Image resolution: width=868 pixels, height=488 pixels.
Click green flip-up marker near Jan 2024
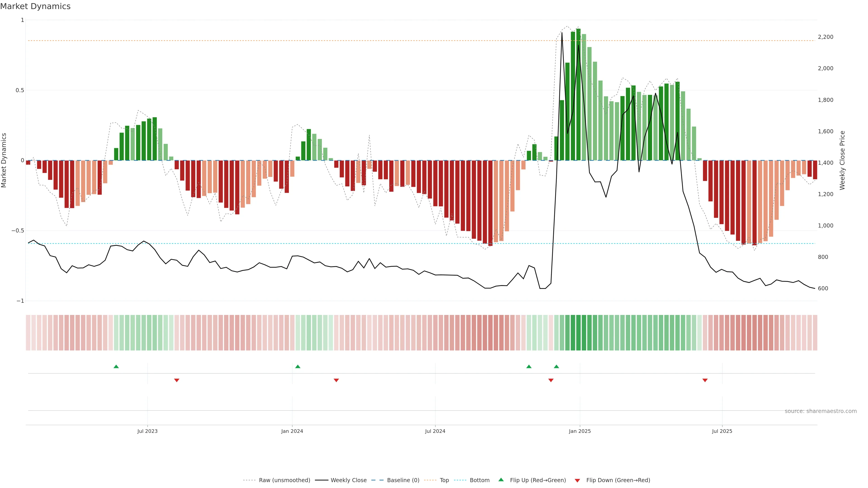pyautogui.click(x=297, y=366)
